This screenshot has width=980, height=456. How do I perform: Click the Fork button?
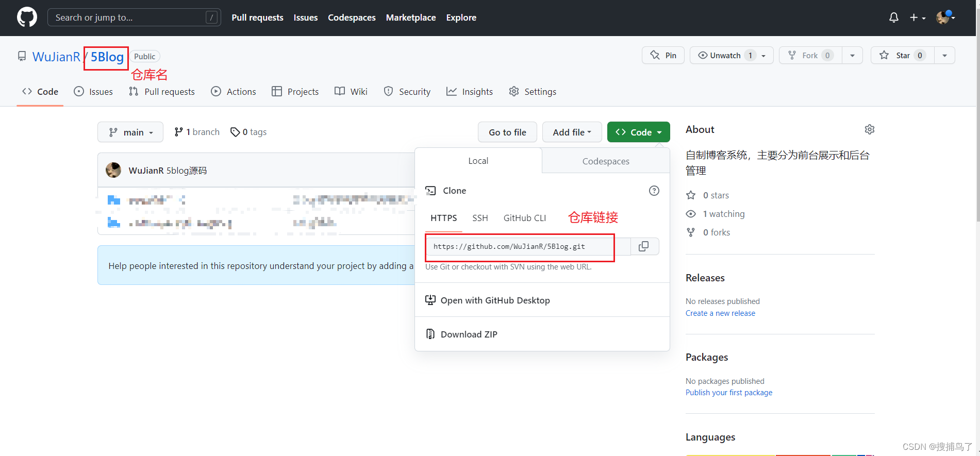tap(810, 55)
